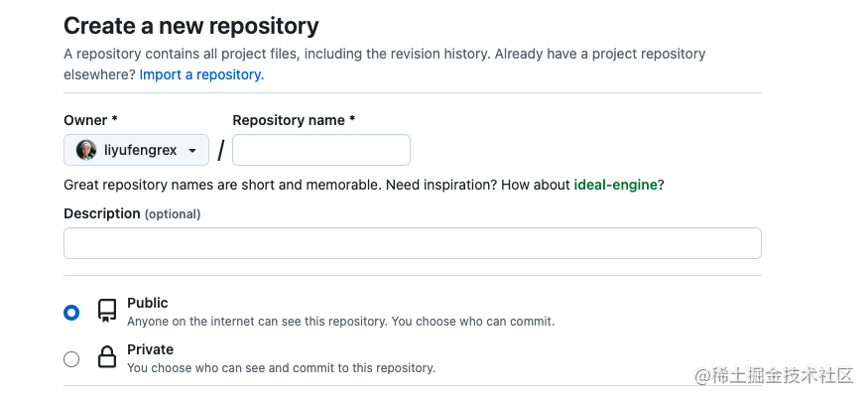Open the Import a repository link
Viewport: 868px width, 400px height.
tap(201, 74)
